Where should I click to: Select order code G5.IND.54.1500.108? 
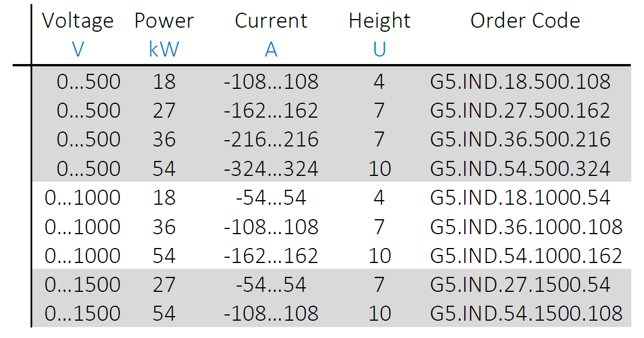[526, 313]
